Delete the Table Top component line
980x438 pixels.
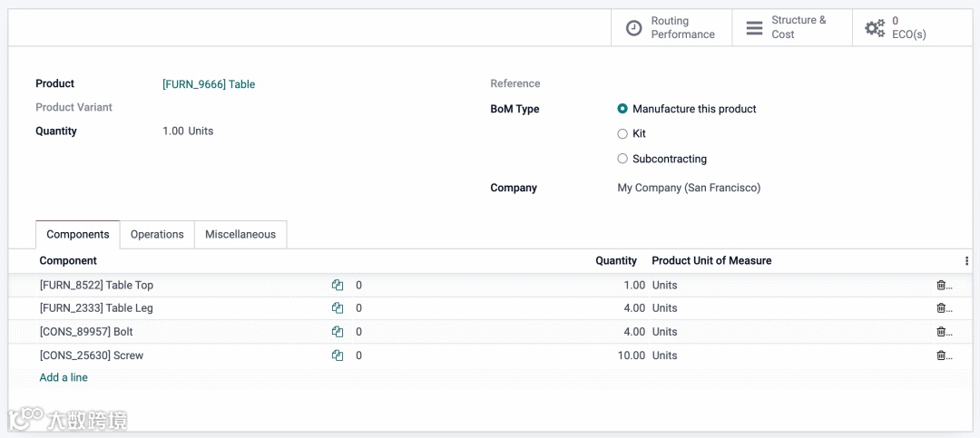(942, 285)
